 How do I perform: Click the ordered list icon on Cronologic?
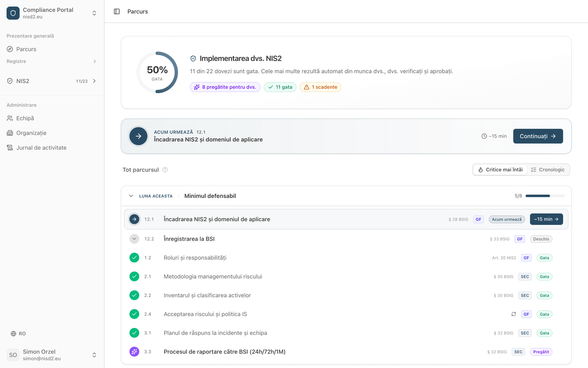click(x=534, y=170)
